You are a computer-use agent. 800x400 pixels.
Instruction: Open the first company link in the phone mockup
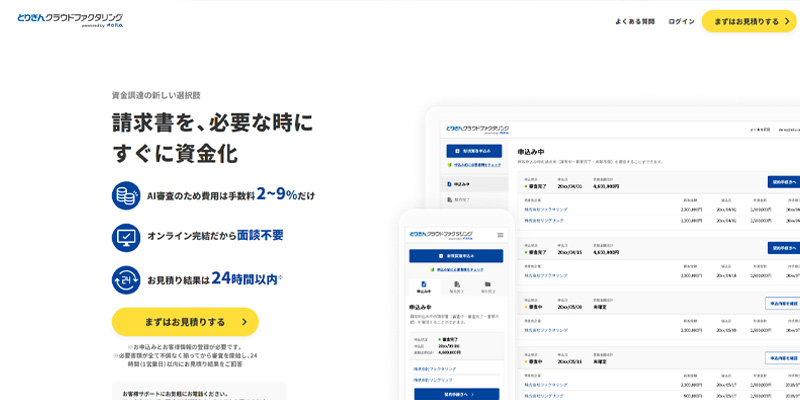[x=435, y=368]
